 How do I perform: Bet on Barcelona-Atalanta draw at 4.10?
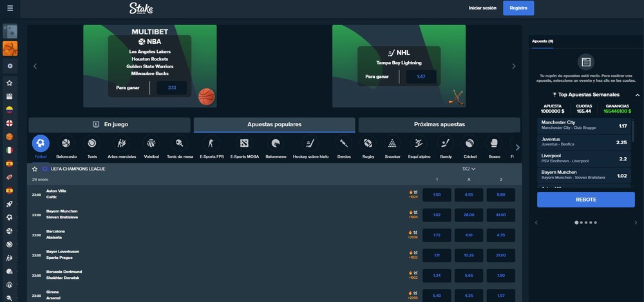pos(469,235)
